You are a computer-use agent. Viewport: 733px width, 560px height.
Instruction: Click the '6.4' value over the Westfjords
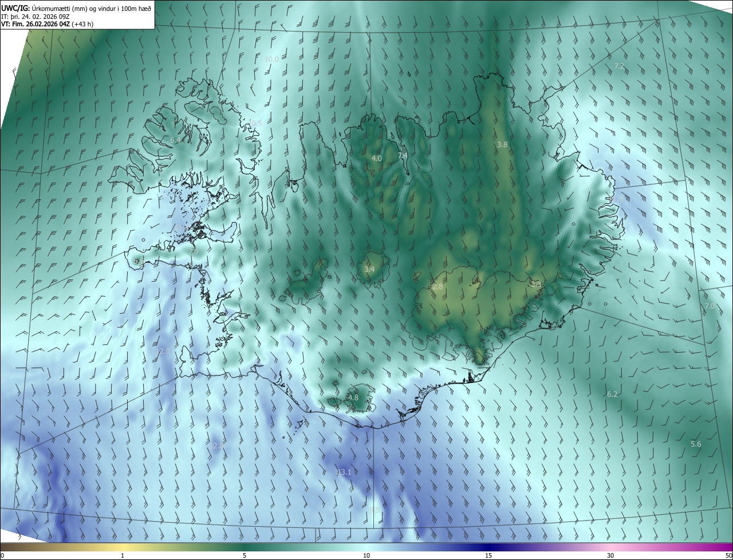tap(175, 140)
